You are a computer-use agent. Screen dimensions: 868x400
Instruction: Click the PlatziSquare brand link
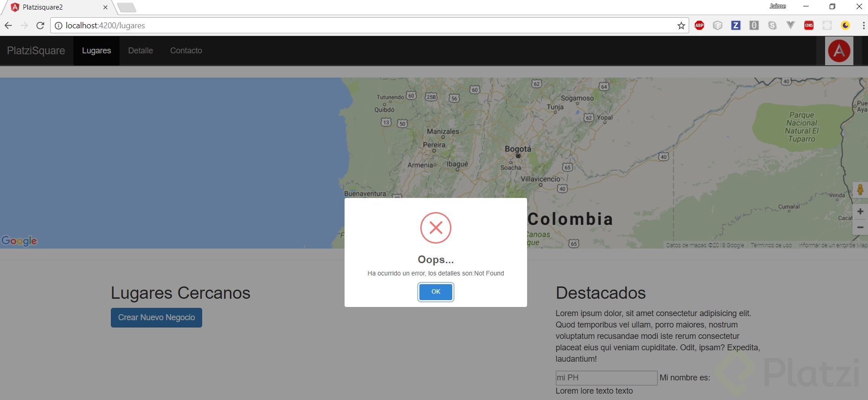(36, 51)
